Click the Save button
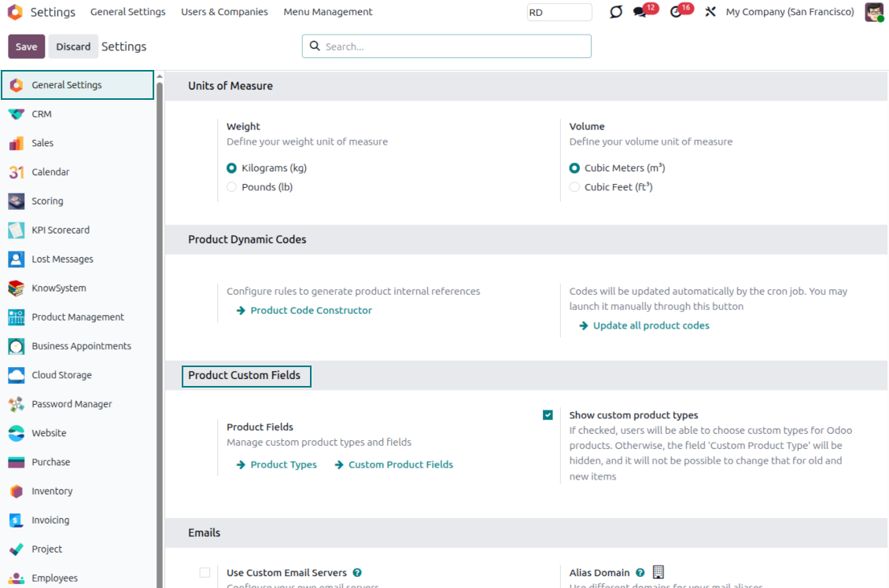Viewport: 889px width, 588px height. coord(26,46)
